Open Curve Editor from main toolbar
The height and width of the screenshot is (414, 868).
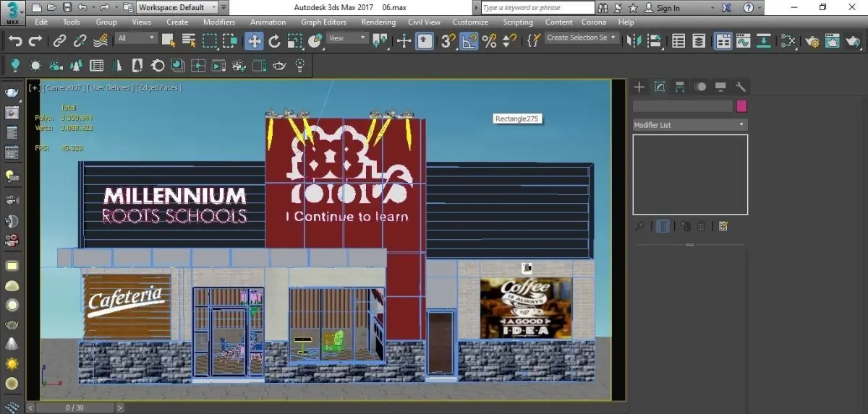[744, 41]
